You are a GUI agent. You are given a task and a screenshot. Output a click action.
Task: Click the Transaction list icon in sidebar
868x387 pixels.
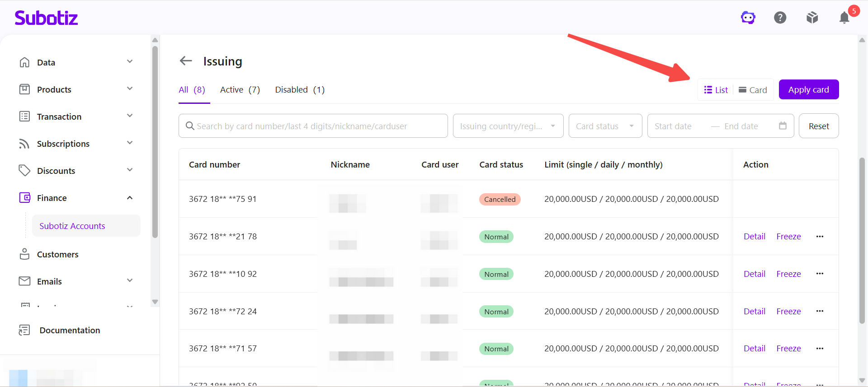click(24, 117)
